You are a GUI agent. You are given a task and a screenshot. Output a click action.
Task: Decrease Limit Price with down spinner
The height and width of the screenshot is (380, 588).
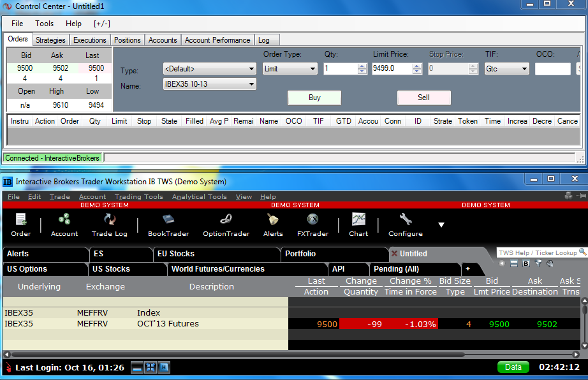point(417,71)
